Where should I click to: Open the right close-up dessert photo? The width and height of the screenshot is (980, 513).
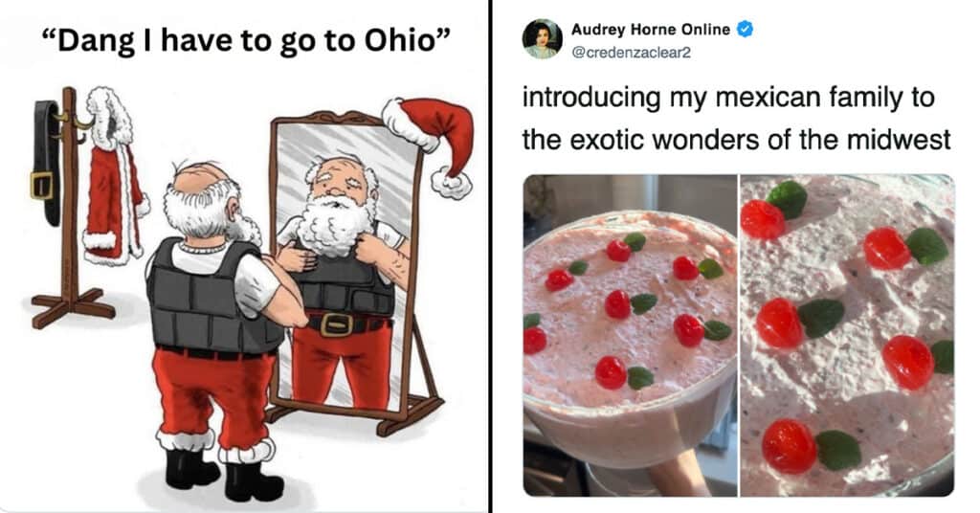point(848,336)
